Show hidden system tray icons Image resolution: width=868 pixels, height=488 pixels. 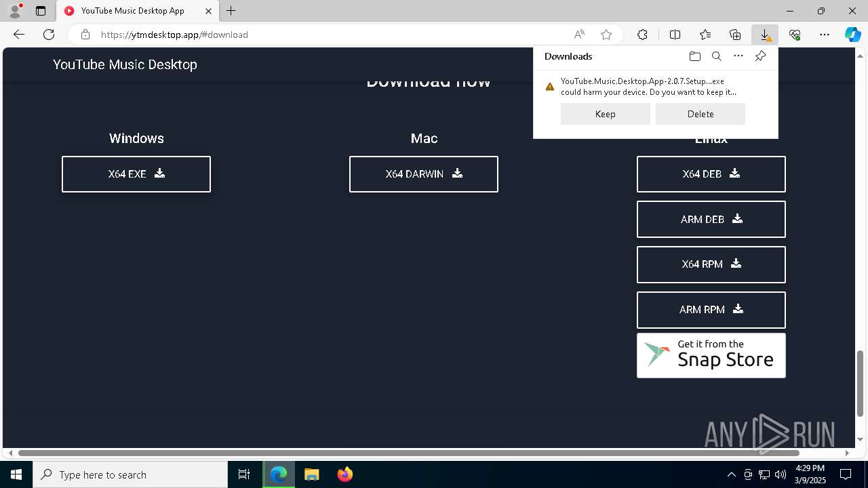(731, 474)
